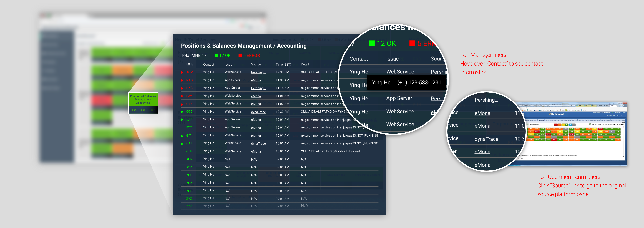Expand the CCD row green triangle
Image resolution: width=644 pixels, height=228 pixels.
pos(182,112)
